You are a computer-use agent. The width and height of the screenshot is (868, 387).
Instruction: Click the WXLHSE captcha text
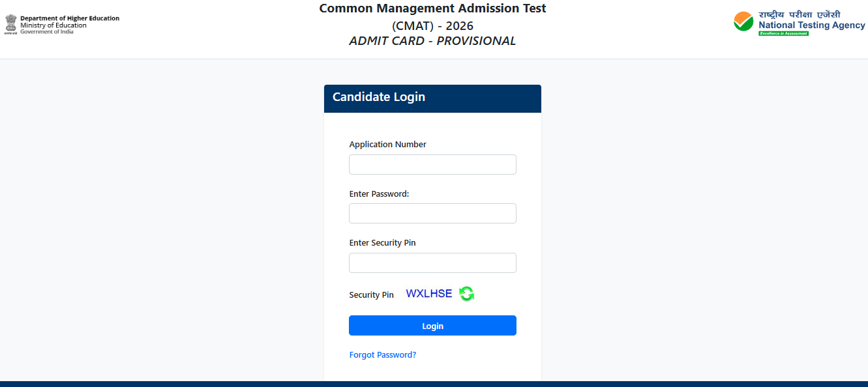tap(429, 294)
